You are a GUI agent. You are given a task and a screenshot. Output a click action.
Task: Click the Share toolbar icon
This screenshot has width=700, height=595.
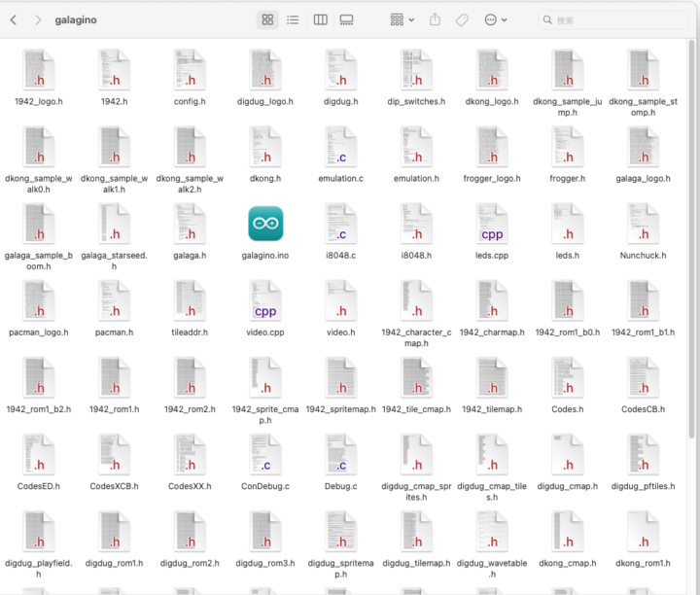click(435, 19)
